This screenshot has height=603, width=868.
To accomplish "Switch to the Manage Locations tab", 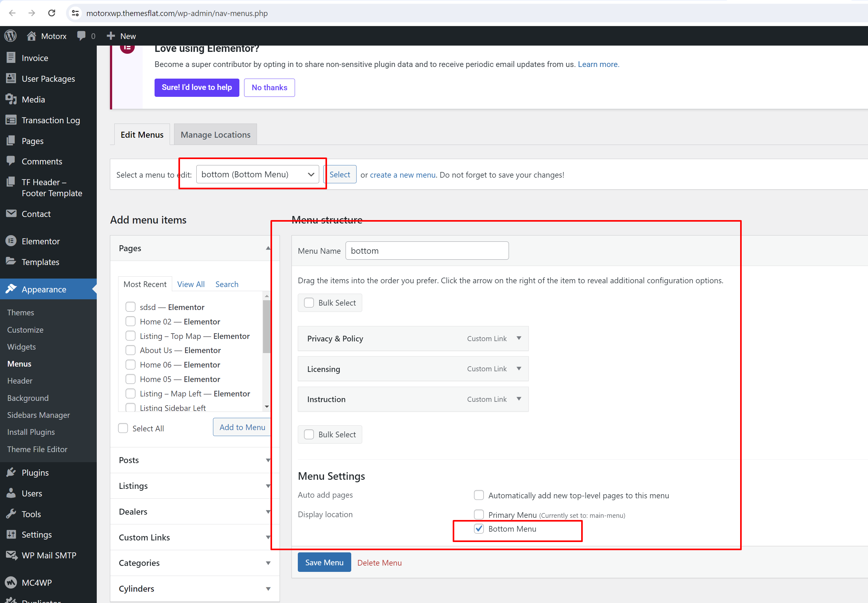I will point(215,135).
